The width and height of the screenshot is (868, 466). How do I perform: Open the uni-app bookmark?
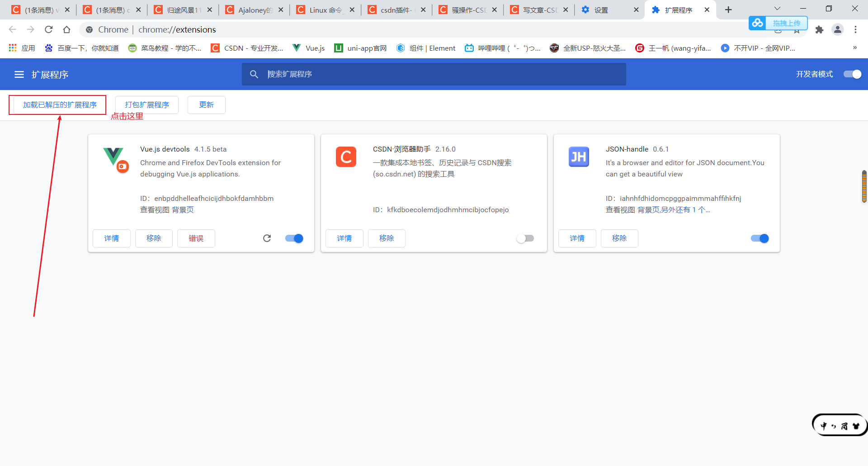pos(360,48)
